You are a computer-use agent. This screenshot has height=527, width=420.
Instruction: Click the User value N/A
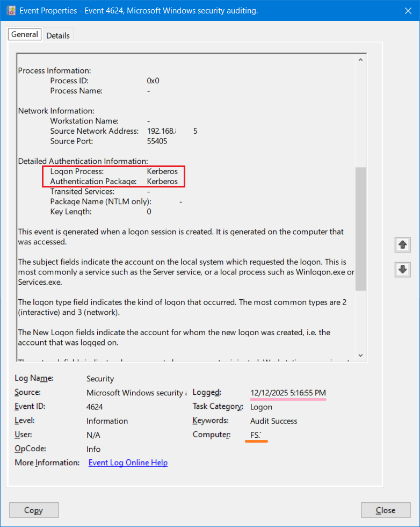coord(93,435)
